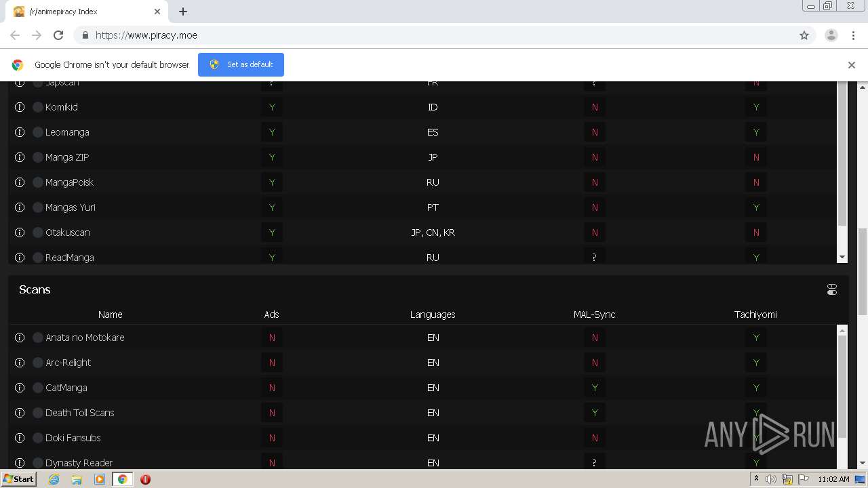Image resolution: width=868 pixels, height=488 pixels.
Task: Open info icon for Komikid
Action: [x=20, y=107]
